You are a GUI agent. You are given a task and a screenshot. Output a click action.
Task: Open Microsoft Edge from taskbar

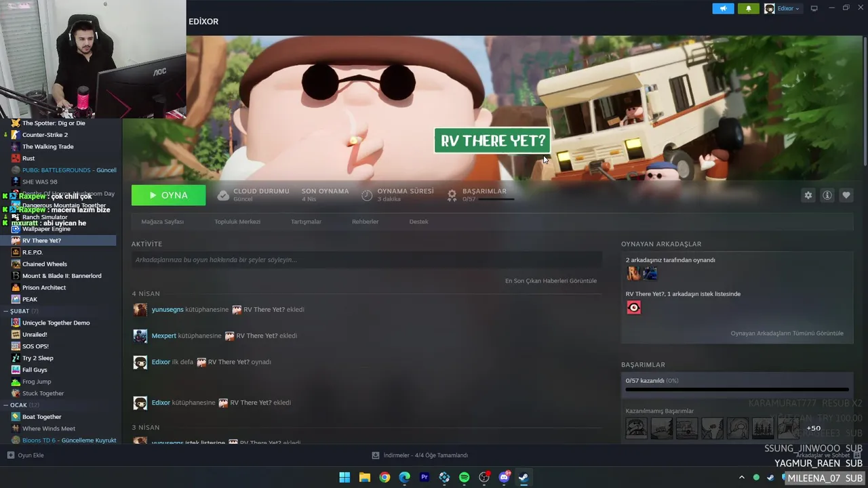[x=405, y=477]
